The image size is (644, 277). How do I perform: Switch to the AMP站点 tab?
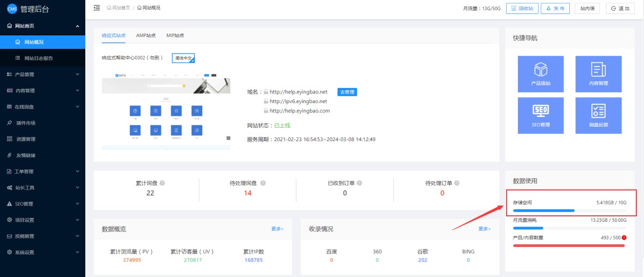(x=146, y=35)
